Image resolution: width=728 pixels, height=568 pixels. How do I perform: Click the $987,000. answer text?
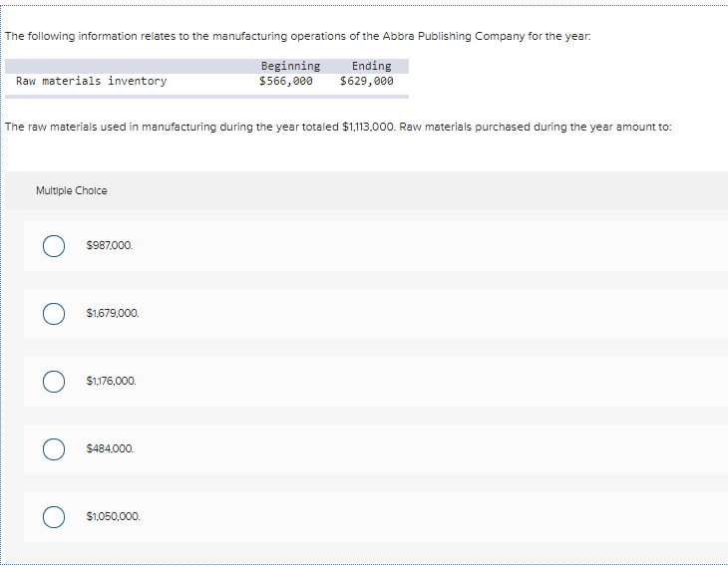pyautogui.click(x=110, y=245)
